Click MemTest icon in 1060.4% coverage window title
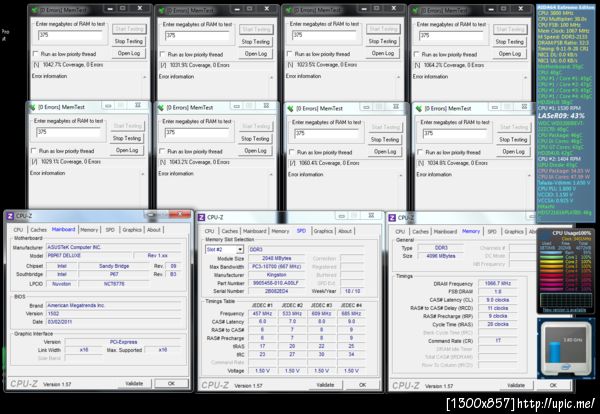The width and height of the screenshot is (600, 414). (x=290, y=109)
